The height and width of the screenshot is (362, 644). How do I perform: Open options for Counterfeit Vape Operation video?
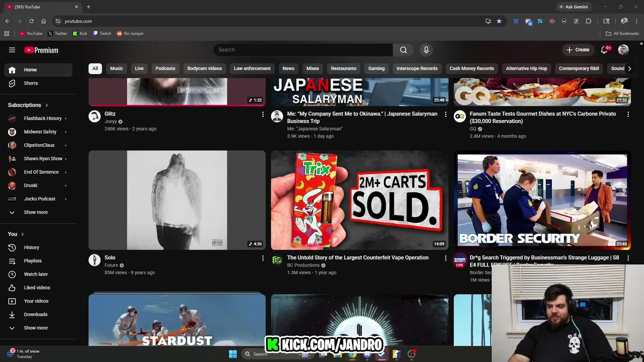tap(445, 258)
